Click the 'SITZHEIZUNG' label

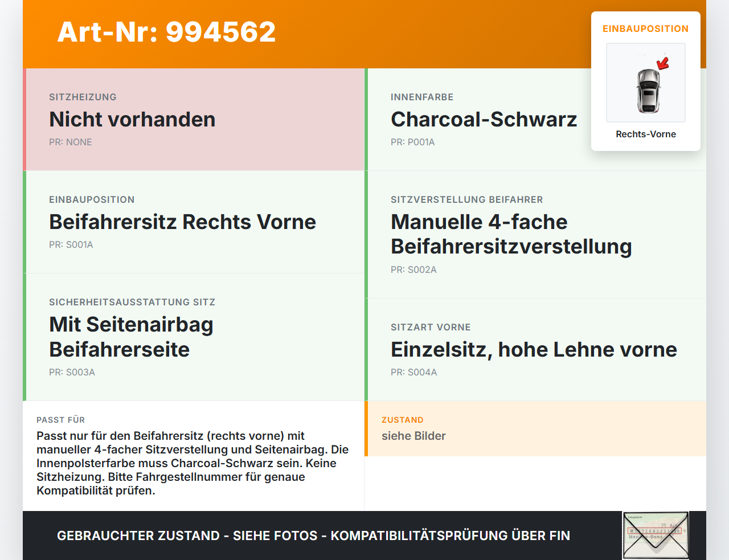pyautogui.click(x=83, y=97)
